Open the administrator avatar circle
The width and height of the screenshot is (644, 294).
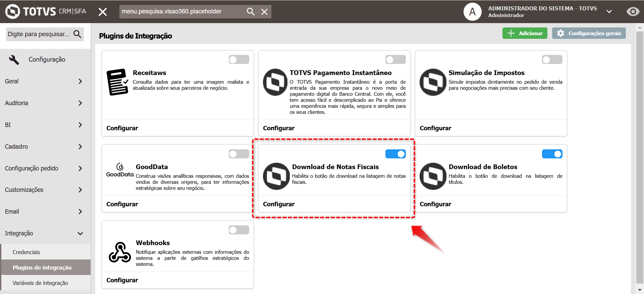coord(472,12)
